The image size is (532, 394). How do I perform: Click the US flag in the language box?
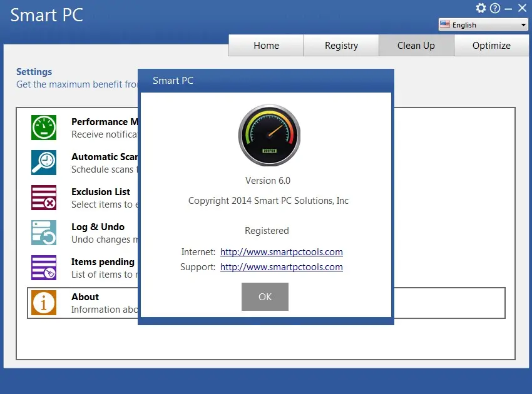(x=445, y=24)
